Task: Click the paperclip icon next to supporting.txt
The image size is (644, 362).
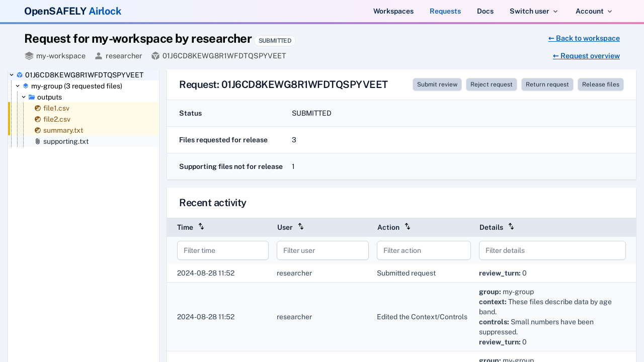Action: (x=37, y=141)
